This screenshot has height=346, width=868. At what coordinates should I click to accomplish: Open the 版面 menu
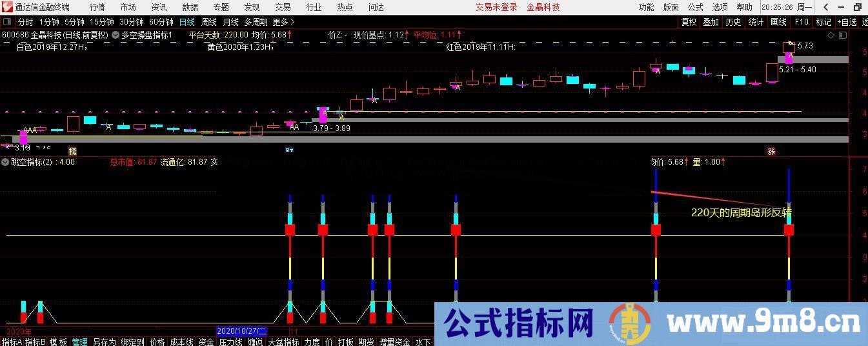point(671,7)
